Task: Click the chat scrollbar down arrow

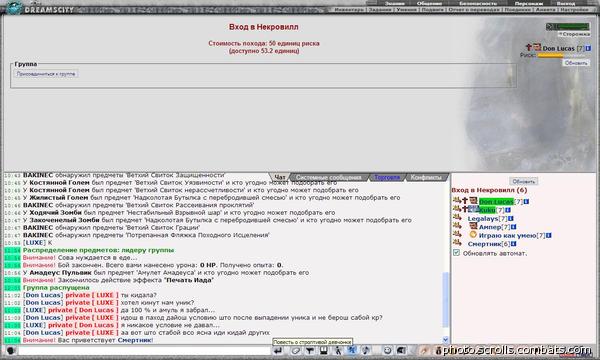Action: [445, 339]
